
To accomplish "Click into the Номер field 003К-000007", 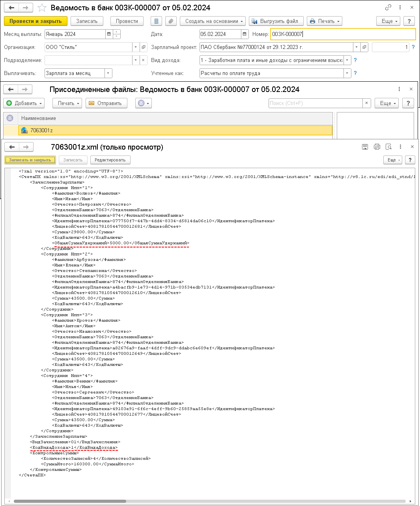I will pyautogui.click(x=343, y=34).
